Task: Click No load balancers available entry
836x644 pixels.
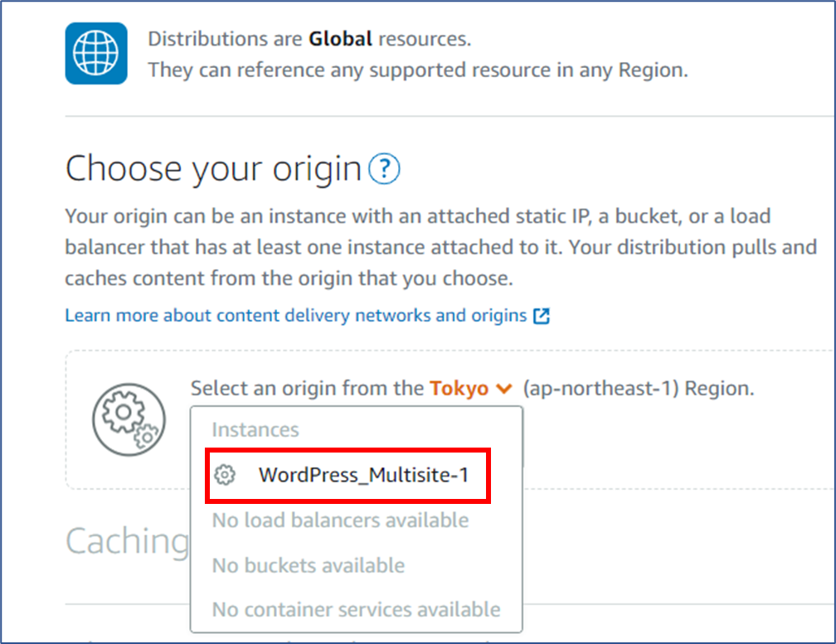Action: pos(340,520)
